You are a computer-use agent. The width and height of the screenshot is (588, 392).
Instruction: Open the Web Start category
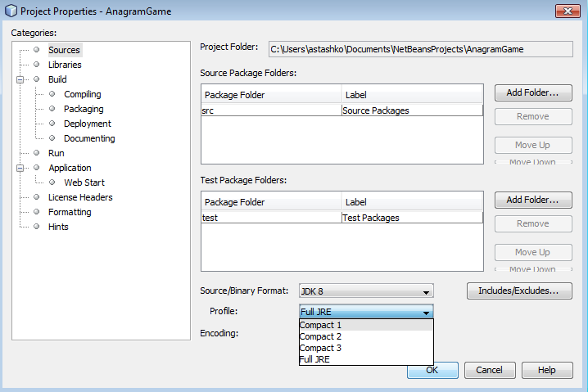click(x=84, y=182)
